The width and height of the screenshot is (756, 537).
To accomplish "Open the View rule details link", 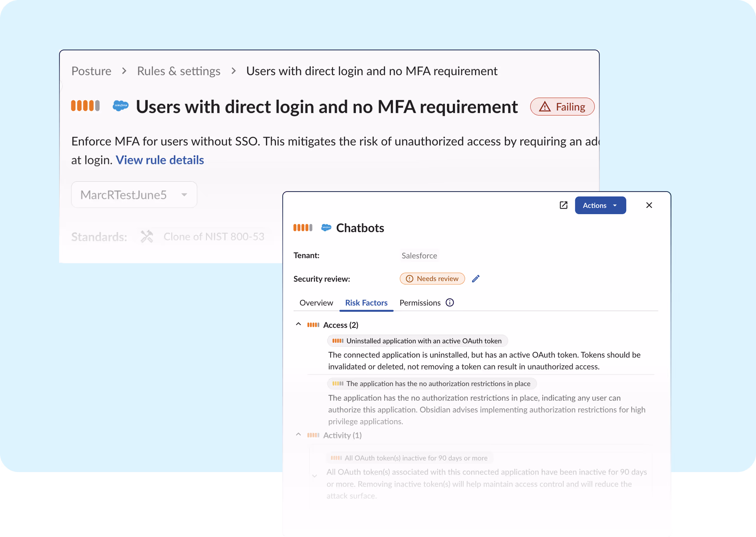I will (159, 160).
